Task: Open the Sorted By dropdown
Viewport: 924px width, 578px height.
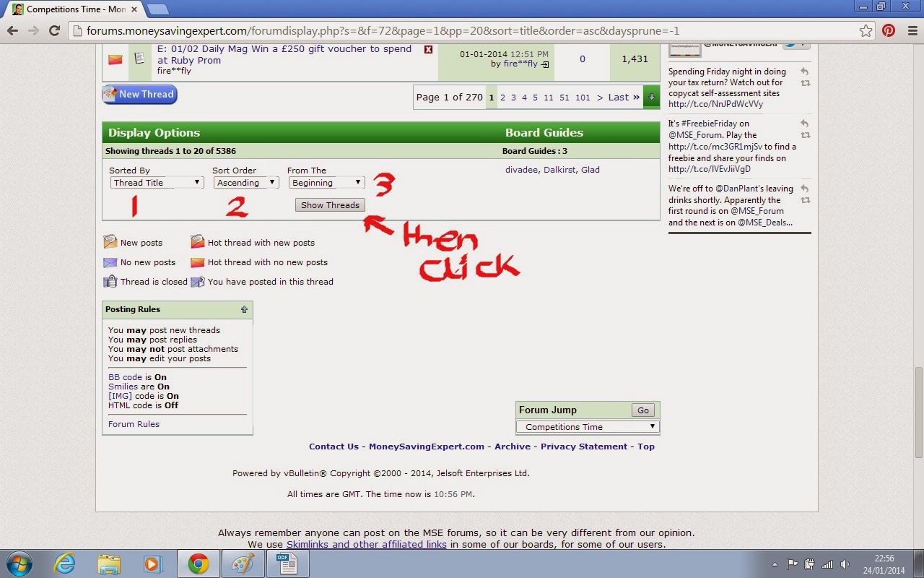Action: pyautogui.click(x=157, y=183)
